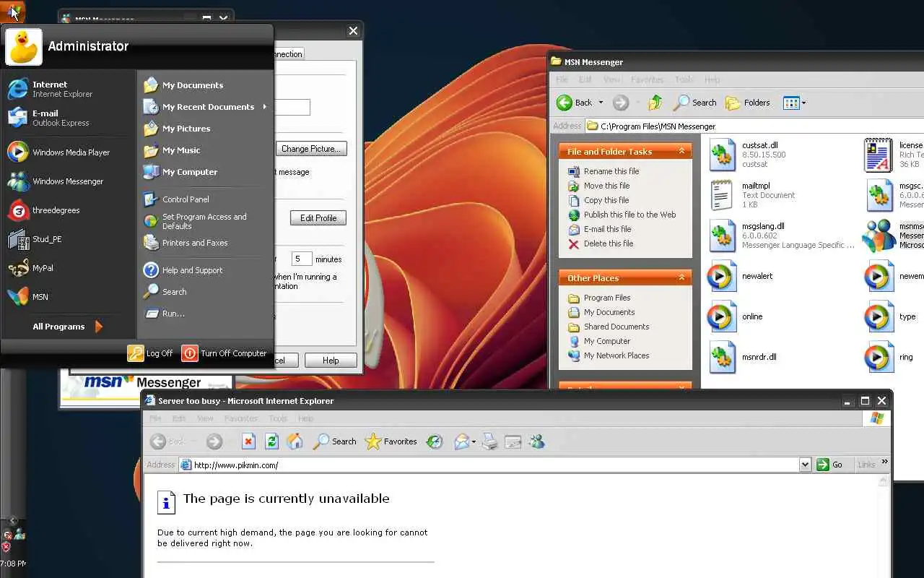Viewport: 924px width, 578px height.
Task: Select the msnrdr.dll file
Action: click(x=743, y=357)
